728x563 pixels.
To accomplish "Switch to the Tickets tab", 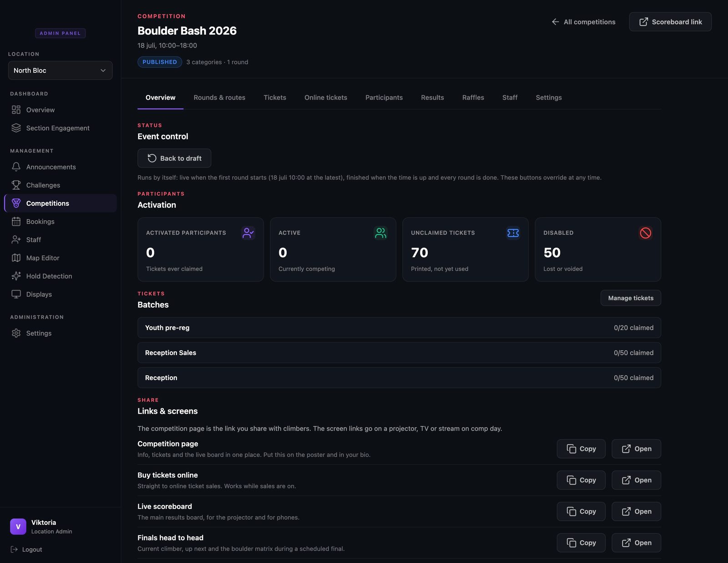I will 275,97.
